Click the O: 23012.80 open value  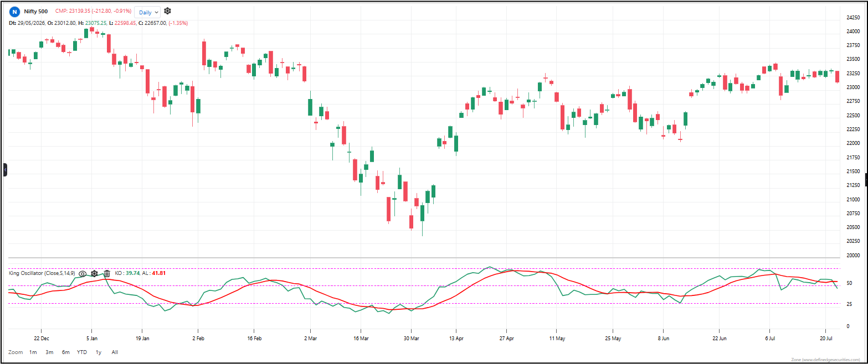click(61, 23)
